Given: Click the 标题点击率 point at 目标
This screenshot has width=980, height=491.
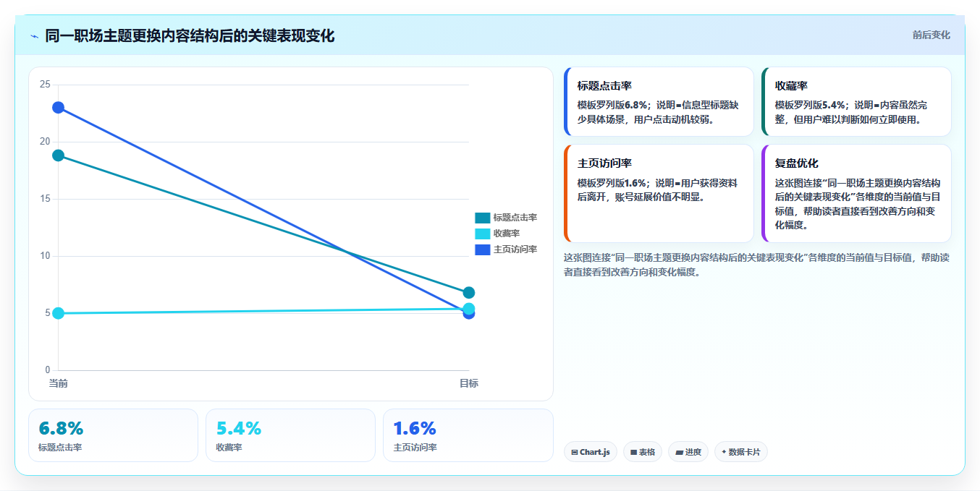Looking at the screenshot, I should pyautogui.click(x=468, y=293).
